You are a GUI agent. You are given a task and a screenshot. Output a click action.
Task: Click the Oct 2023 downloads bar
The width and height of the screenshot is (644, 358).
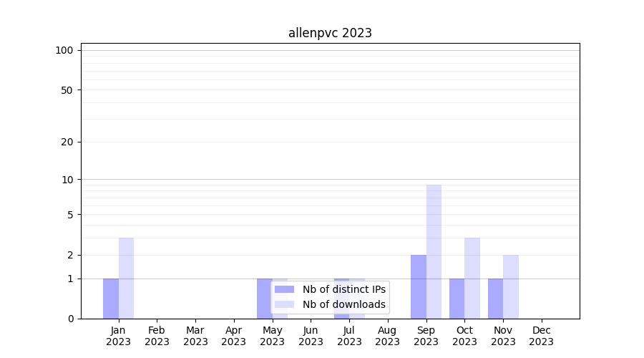472,278
